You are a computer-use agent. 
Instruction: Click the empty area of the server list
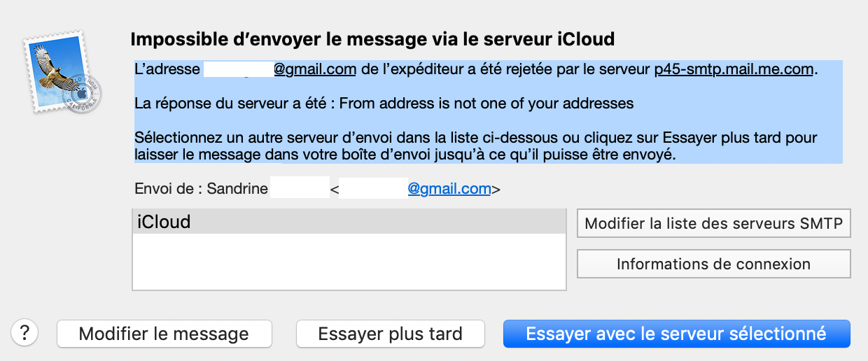(x=349, y=262)
